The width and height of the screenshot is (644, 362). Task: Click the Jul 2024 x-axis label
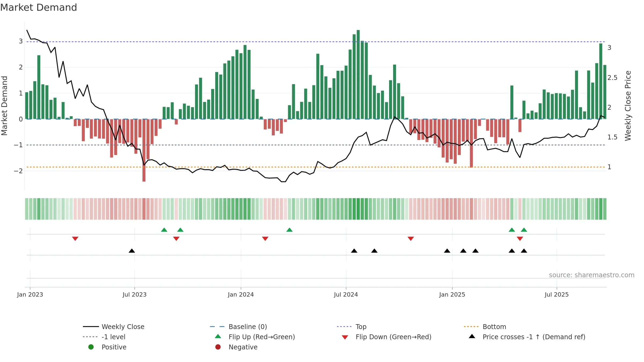pyautogui.click(x=346, y=294)
